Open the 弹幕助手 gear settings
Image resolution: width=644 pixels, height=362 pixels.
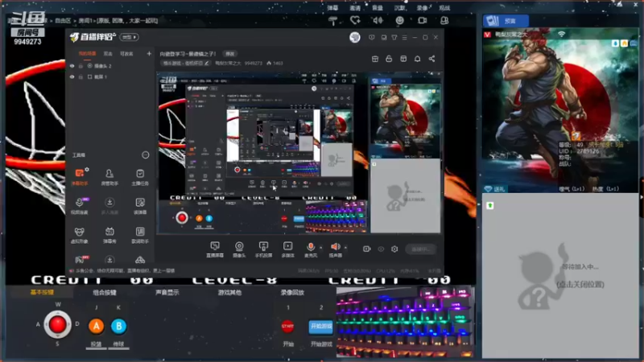click(x=87, y=169)
